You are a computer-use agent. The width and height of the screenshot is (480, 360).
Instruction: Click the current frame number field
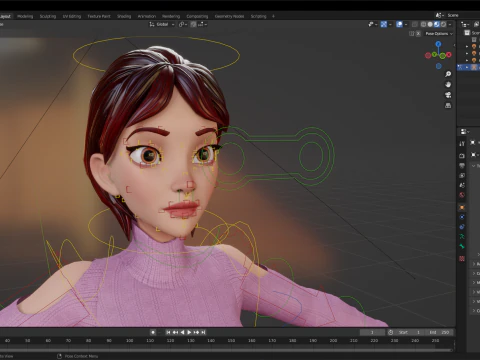[x=372, y=332]
